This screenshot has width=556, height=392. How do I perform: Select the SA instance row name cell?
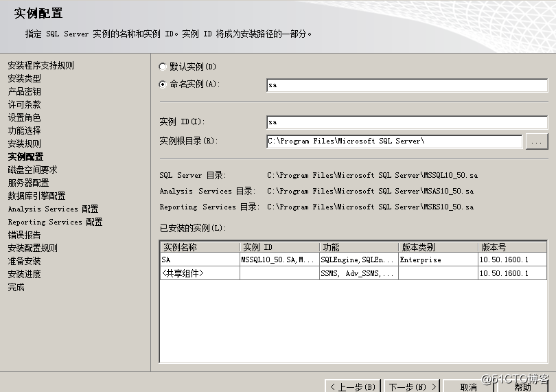(200, 260)
